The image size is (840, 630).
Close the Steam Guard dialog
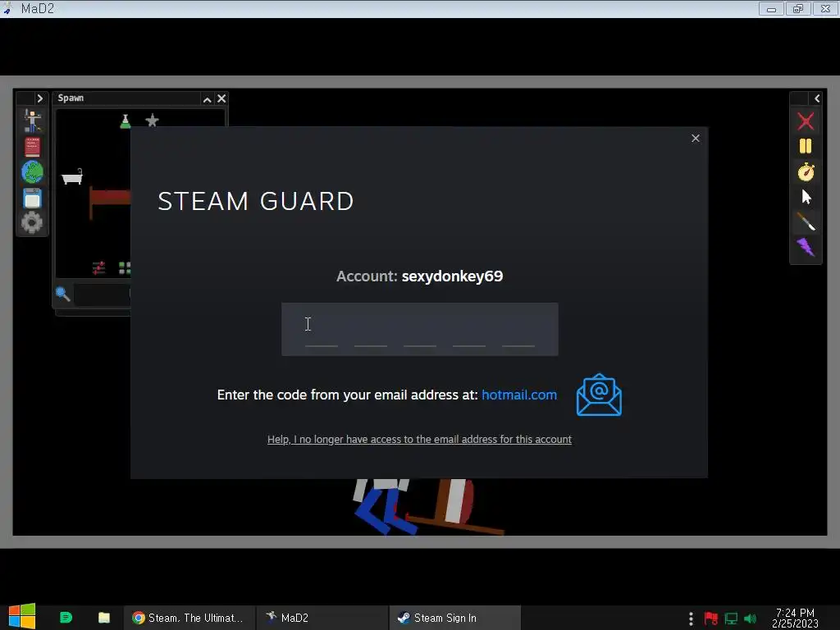coord(696,138)
